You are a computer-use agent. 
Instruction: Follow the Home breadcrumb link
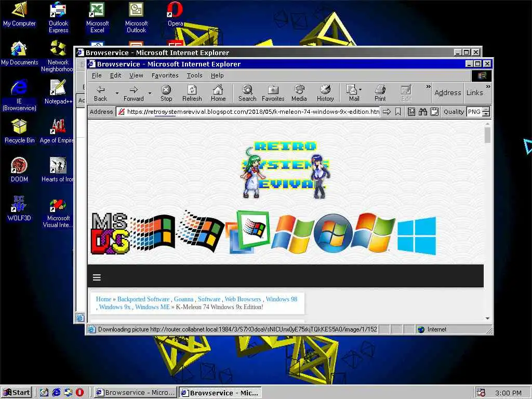tap(103, 299)
